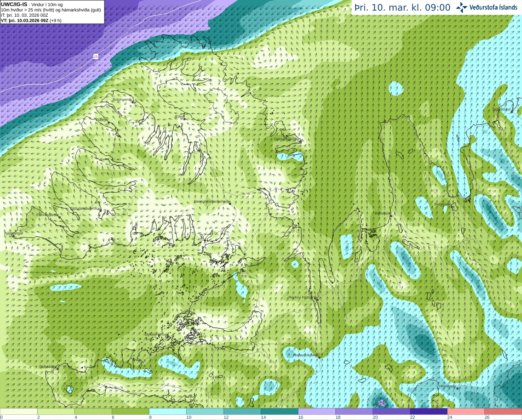Click the UWC/IG-IS Vindur í 10m title line
Viewport: 522px width, 420px height.
point(32,4)
